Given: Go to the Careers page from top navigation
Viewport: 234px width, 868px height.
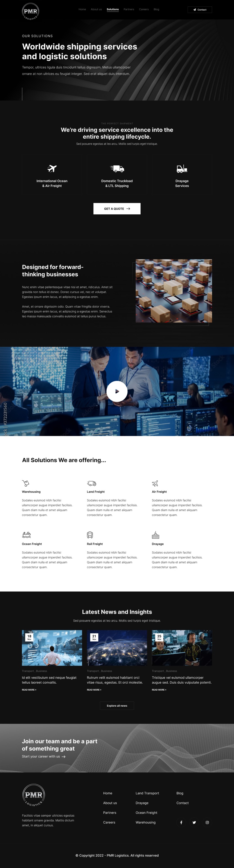Looking at the screenshot, I should (x=144, y=10).
